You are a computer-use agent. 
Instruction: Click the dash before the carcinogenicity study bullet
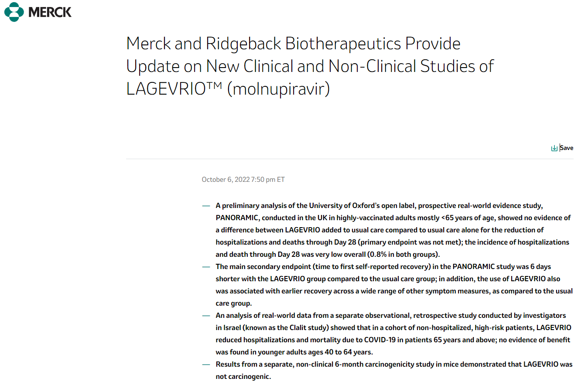(205, 365)
